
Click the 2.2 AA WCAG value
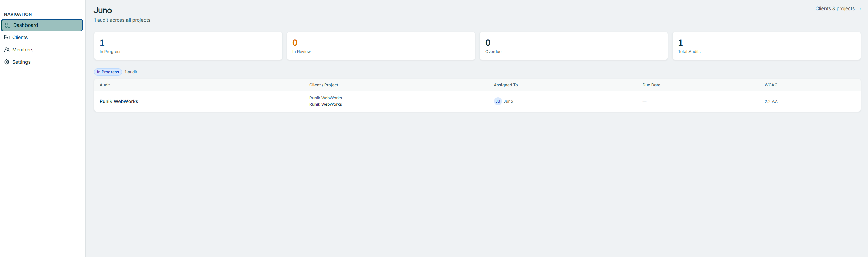pos(771,102)
